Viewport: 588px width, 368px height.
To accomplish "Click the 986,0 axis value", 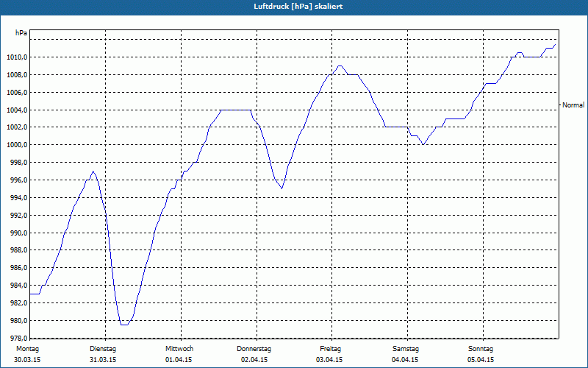I will point(18,268).
